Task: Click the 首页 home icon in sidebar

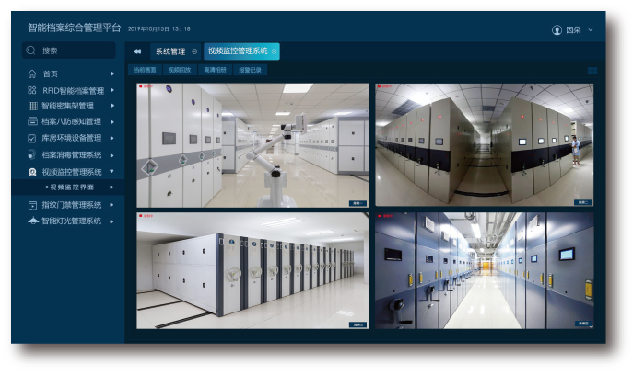Action: (32, 74)
